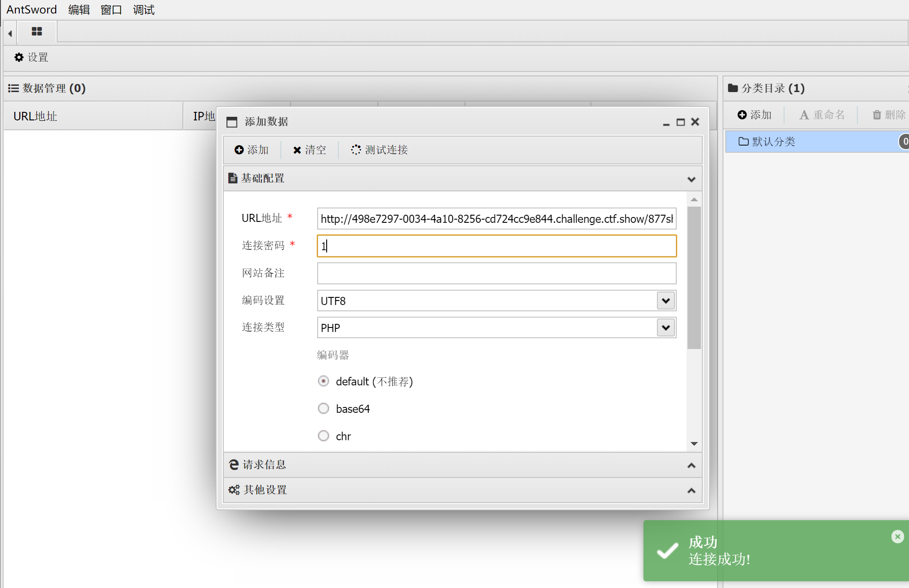The image size is (909, 588).
Task: Open the AntSword menu
Action: click(31, 9)
